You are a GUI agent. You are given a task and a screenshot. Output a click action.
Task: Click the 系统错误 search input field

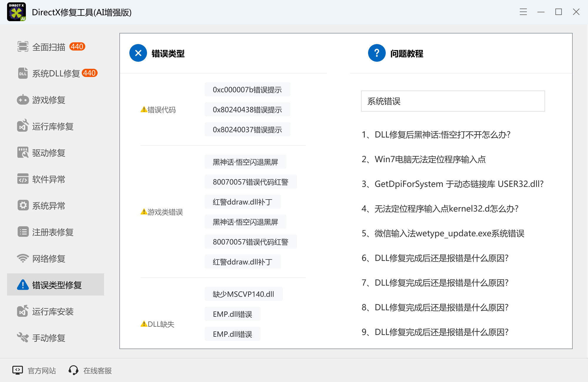453,101
